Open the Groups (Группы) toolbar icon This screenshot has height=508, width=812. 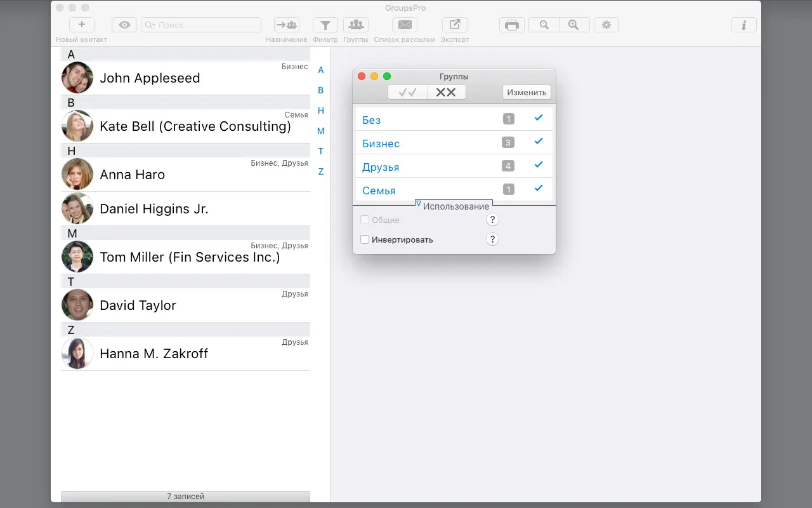pyautogui.click(x=356, y=25)
